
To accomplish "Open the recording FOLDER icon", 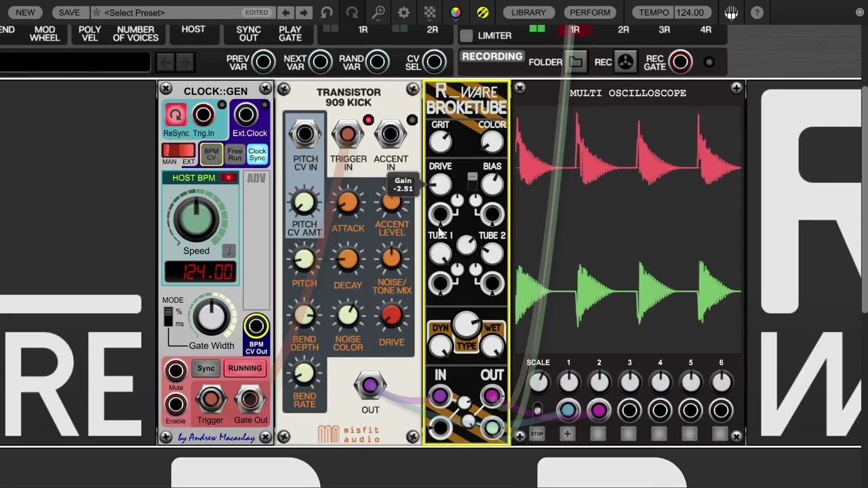I will [x=576, y=62].
